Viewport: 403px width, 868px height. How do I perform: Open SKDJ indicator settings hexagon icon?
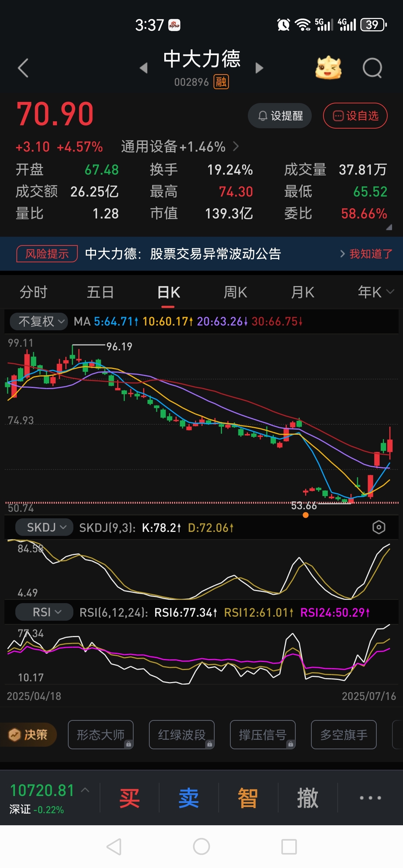pos(379,527)
